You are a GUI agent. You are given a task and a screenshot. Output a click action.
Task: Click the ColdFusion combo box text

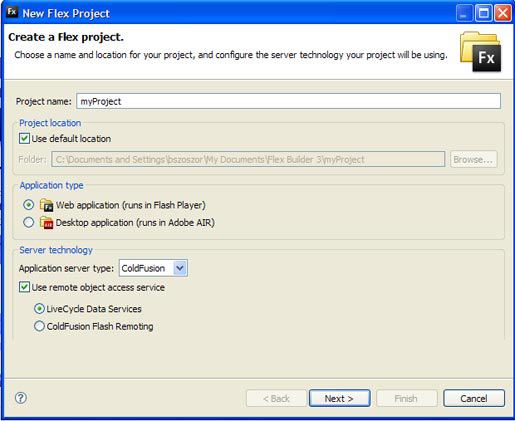pyautogui.click(x=143, y=268)
